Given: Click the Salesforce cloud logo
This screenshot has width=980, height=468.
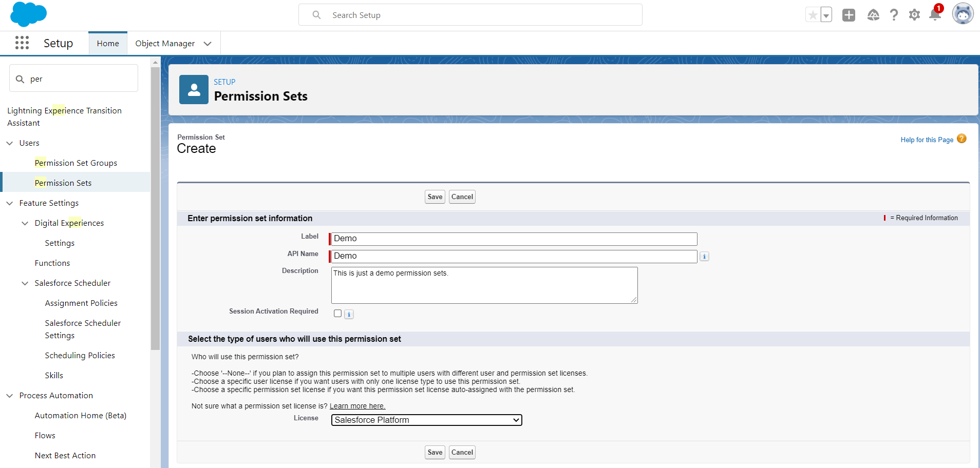Looking at the screenshot, I should coord(28,14).
